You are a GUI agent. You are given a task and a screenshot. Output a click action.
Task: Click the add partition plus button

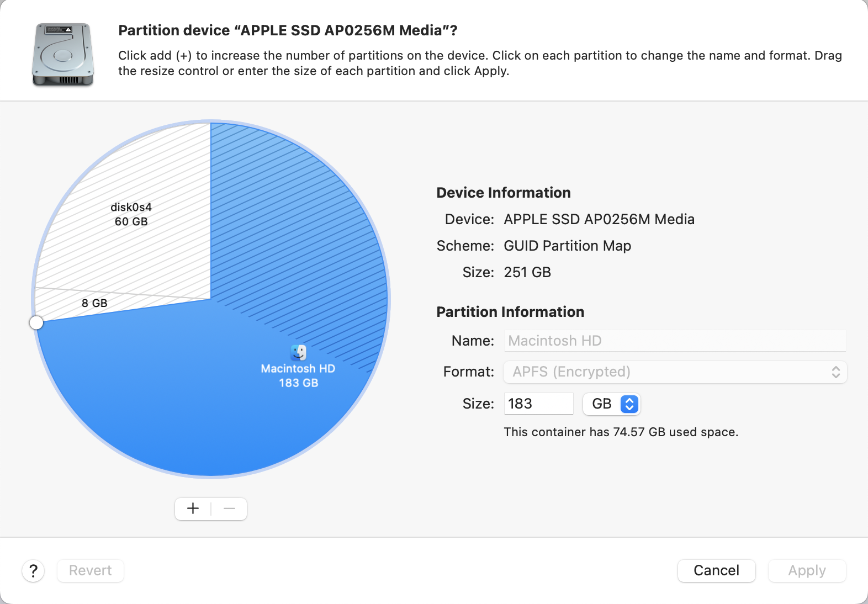click(193, 508)
